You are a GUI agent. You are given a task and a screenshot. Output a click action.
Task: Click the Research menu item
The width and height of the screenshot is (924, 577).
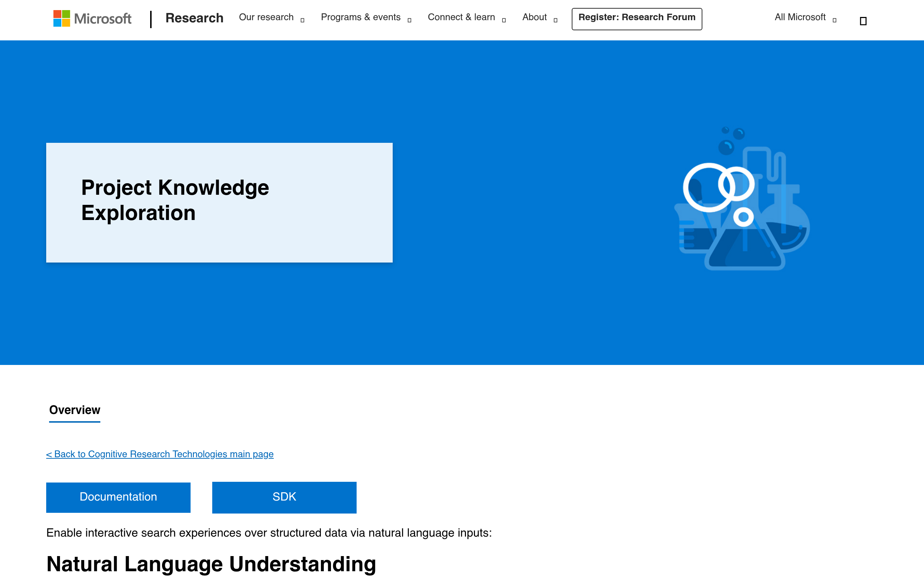coord(194,18)
